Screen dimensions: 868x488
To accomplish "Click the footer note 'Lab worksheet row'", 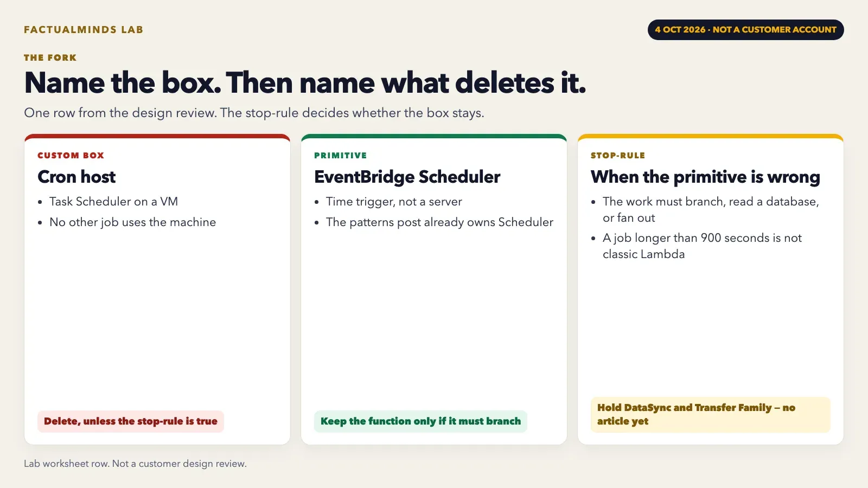I will 135,464.
